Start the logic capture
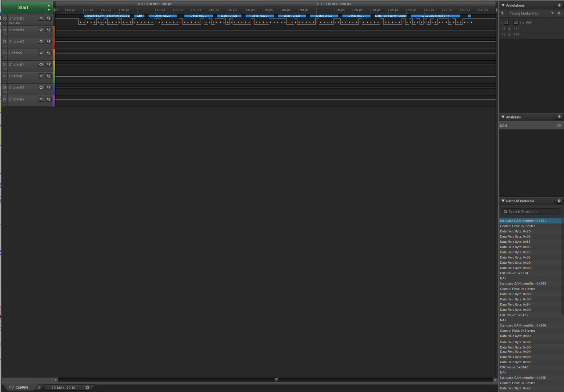Screen dimensions: 564x392 click(x=23, y=7)
